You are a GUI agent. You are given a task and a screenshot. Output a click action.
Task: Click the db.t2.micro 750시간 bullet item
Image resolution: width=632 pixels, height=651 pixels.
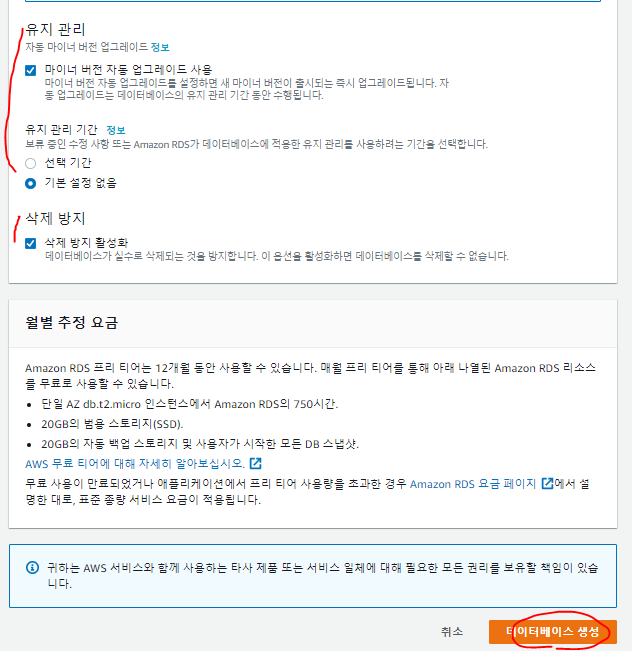pos(190,404)
